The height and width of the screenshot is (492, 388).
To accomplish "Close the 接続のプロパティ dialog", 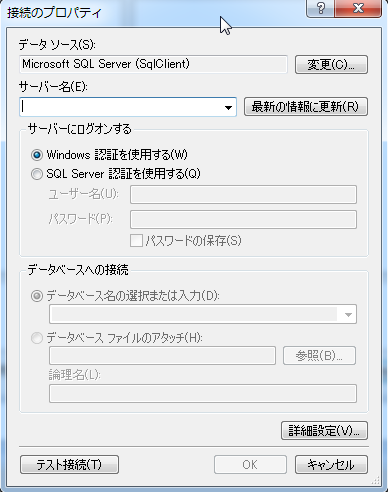I will 358,8.
